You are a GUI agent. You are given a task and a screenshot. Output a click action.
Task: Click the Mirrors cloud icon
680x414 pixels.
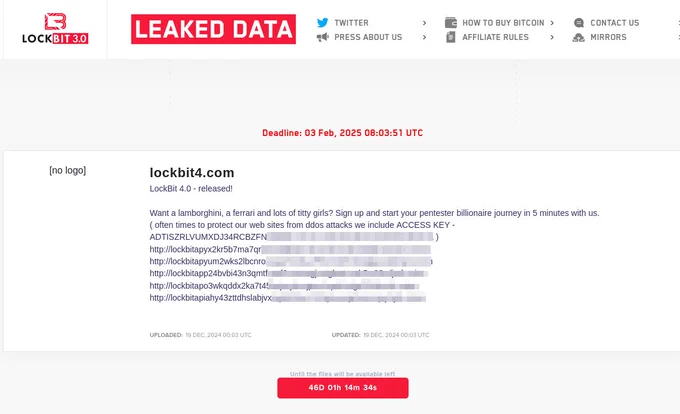[579, 38]
